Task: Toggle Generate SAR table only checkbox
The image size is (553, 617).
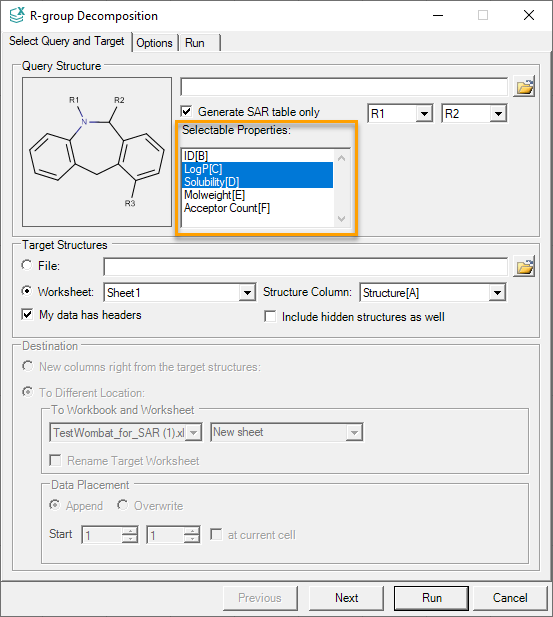Action: tap(186, 111)
